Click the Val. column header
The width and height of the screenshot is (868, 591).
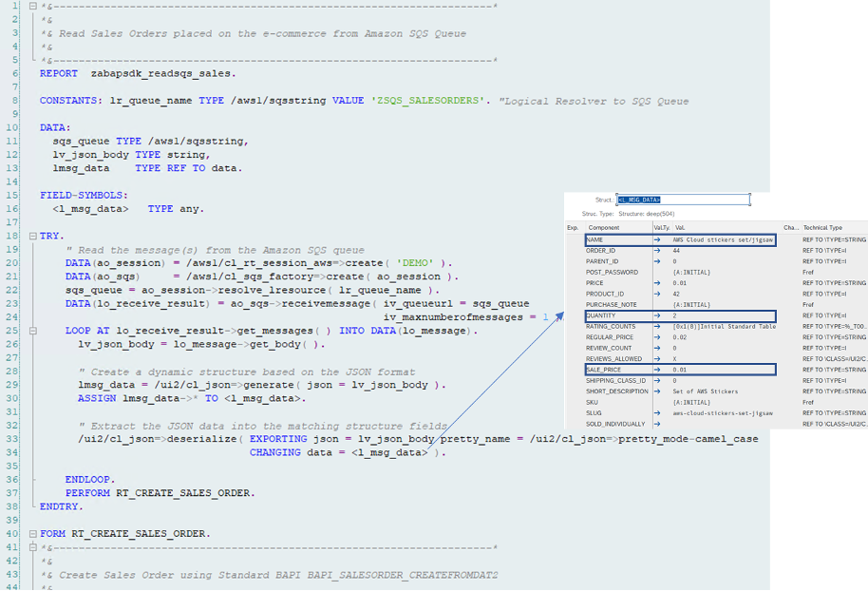[680, 228]
